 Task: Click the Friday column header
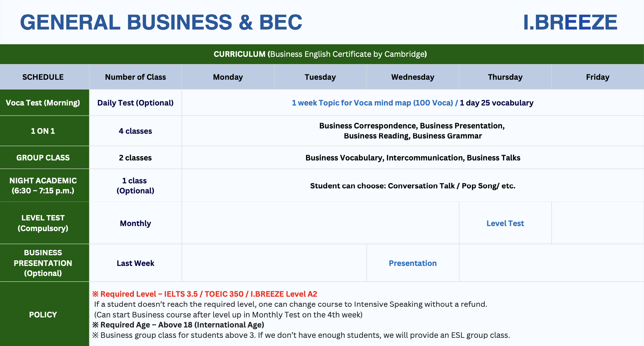[598, 77]
